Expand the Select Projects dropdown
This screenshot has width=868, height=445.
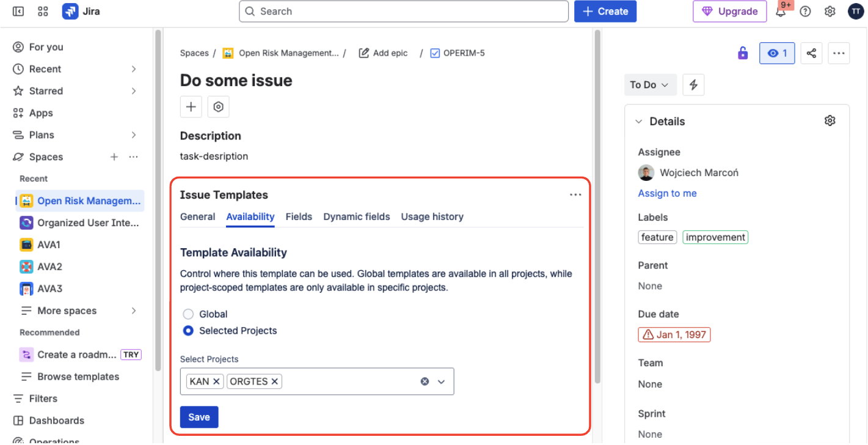(441, 381)
